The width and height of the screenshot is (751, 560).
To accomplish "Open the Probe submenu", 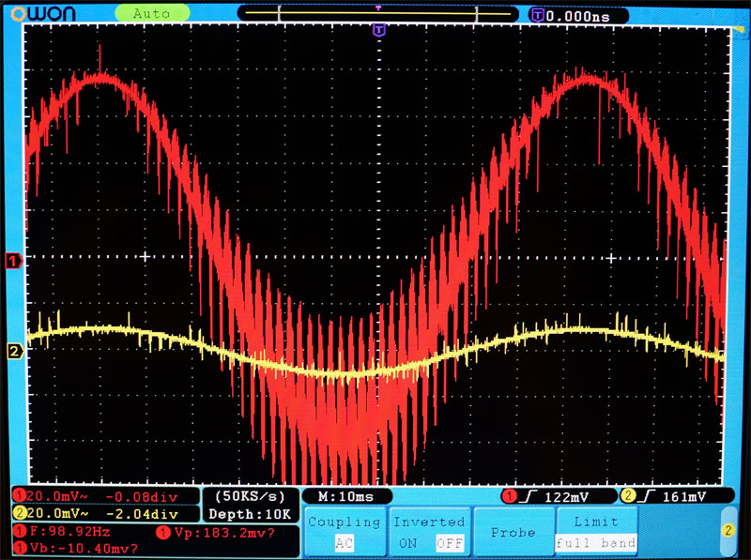I will (512, 532).
